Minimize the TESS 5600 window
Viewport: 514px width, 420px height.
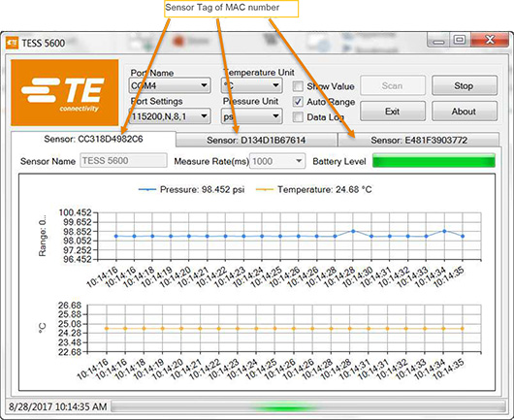click(438, 41)
